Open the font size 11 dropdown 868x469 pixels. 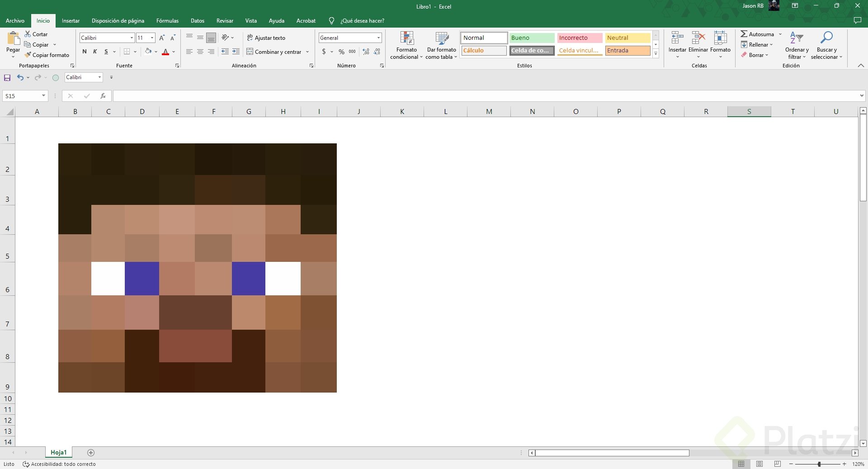(x=152, y=38)
